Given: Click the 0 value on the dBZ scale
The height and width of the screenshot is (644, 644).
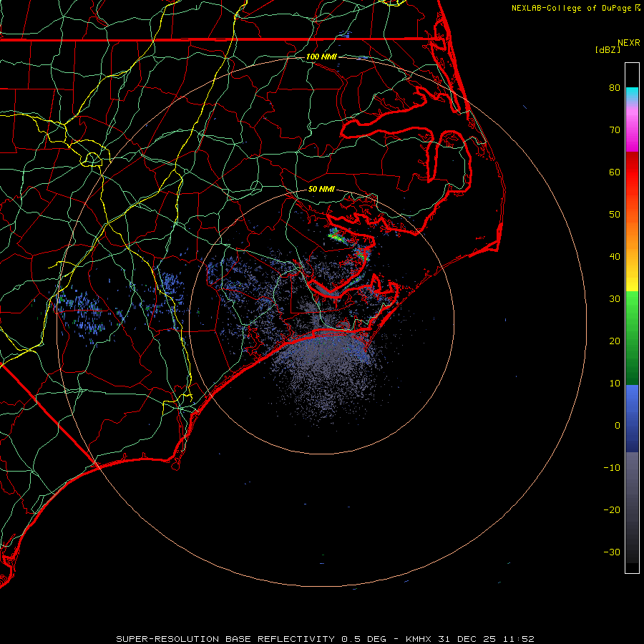Looking at the screenshot, I should tap(618, 426).
